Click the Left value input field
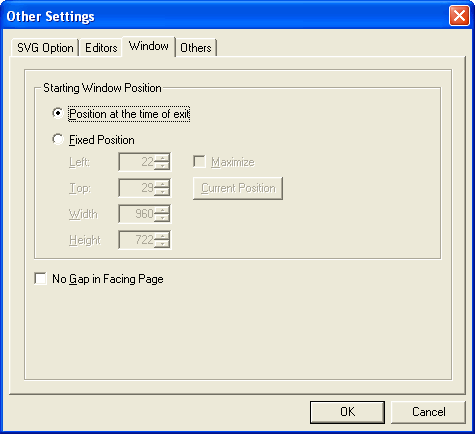Viewport: 475px width, 434px height. 137,162
